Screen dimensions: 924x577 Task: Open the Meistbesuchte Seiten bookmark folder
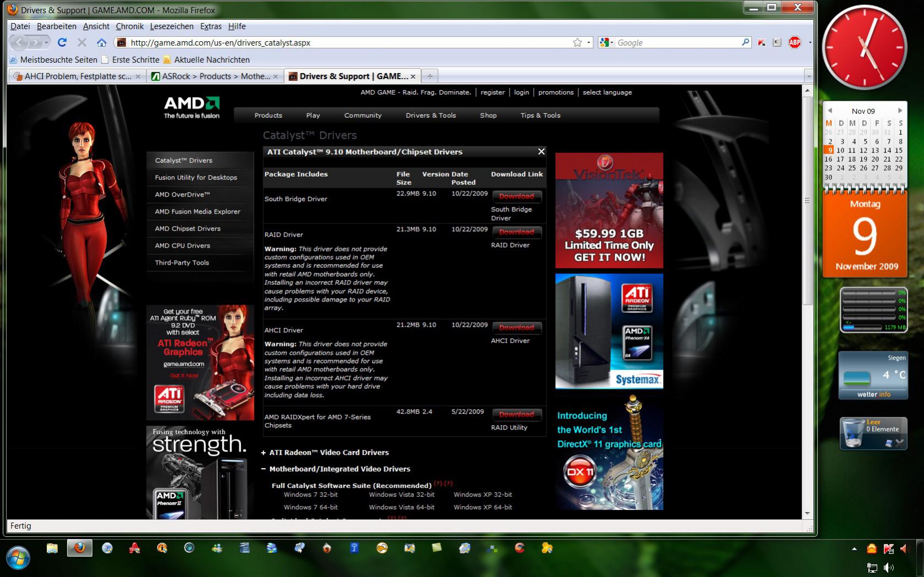point(53,59)
